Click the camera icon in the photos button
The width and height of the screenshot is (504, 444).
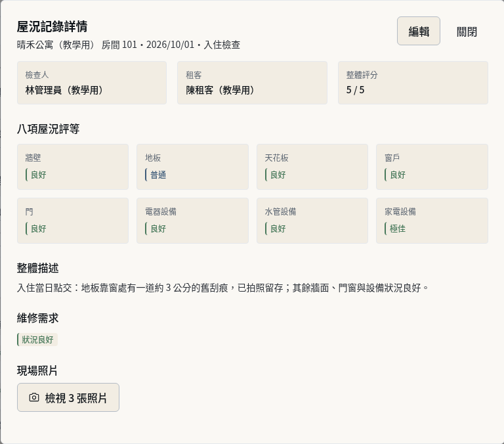[x=34, y=397]
